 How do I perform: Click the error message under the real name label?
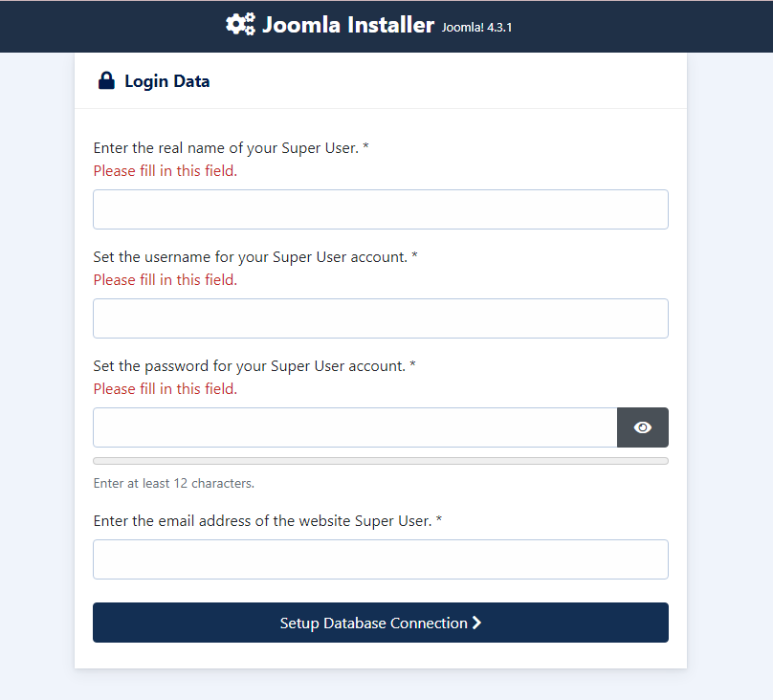165,171
